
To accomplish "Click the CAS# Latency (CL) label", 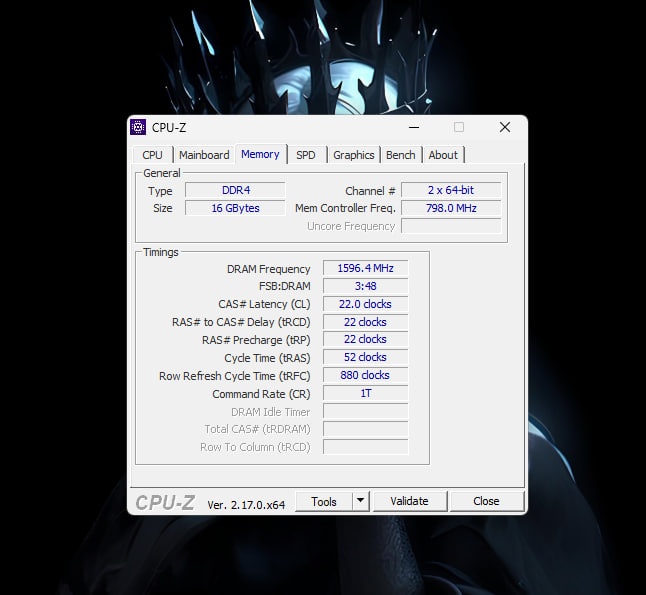I will click(x=264, y=304).
